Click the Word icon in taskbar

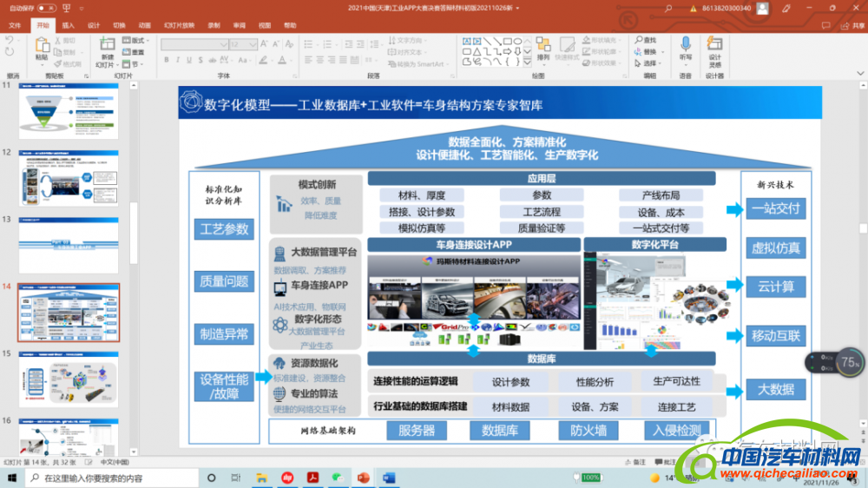pyautogui.click(x=389, y=478)
